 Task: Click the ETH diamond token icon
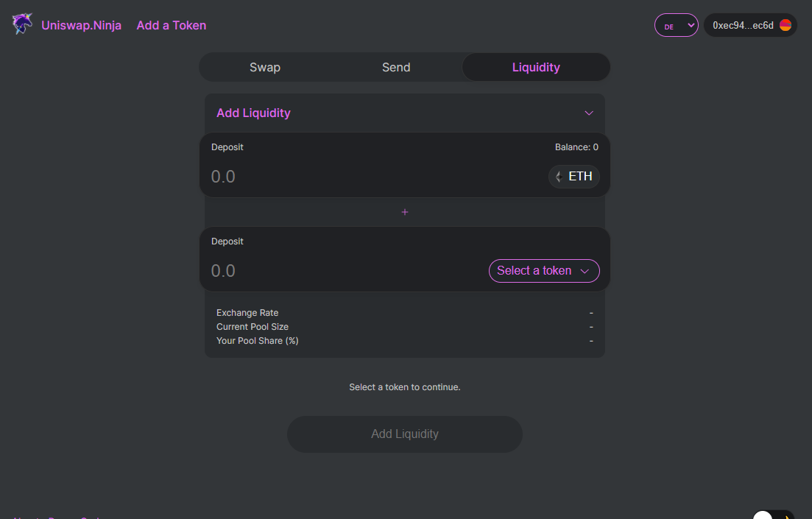click(x=559, y=177)
